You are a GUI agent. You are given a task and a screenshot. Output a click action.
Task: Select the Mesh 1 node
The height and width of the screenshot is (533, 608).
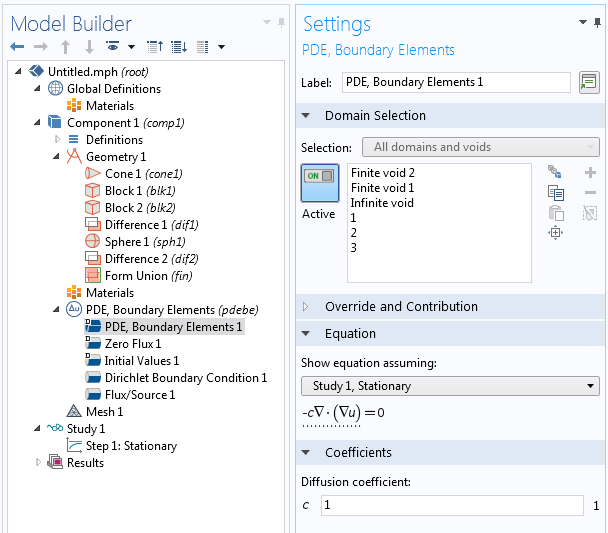pos(104,412)
